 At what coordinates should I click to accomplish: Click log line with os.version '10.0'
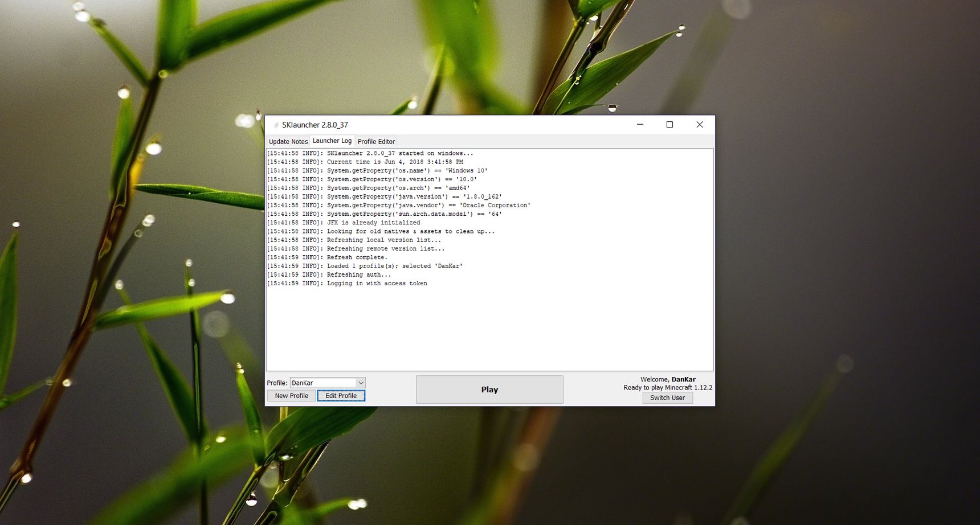click(x=371, y=179)
